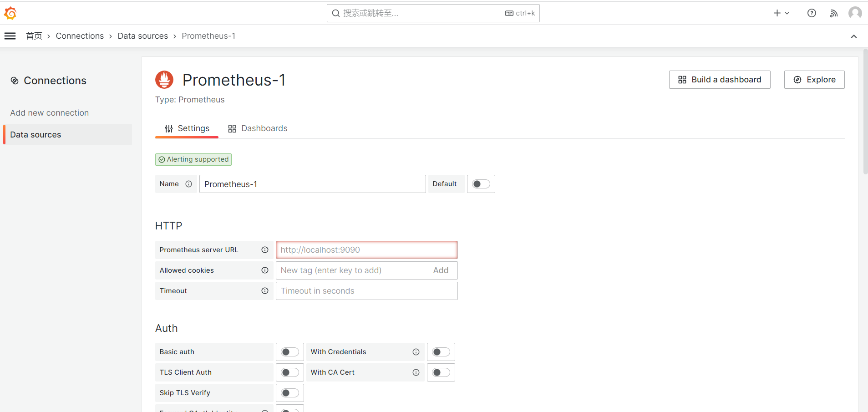Show info for Timeout

tap(265, 291)
